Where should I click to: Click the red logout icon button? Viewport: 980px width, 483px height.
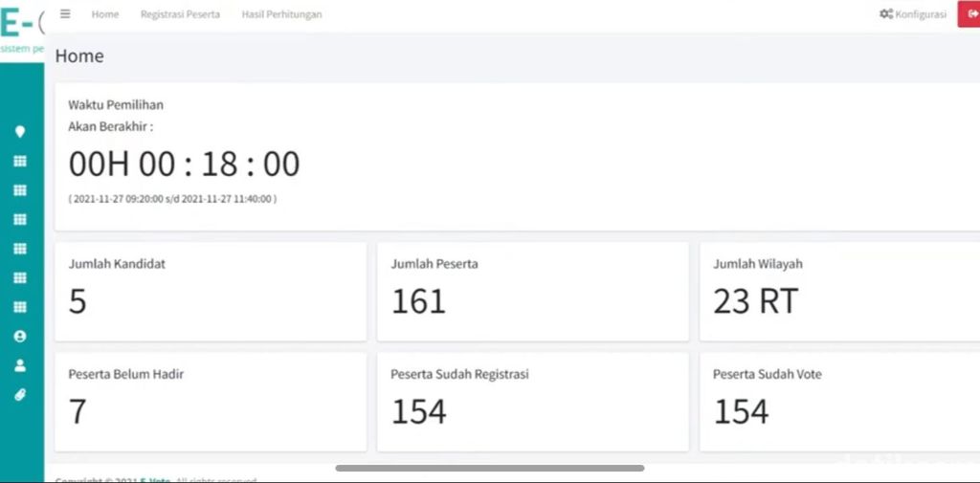click(969, 13)
